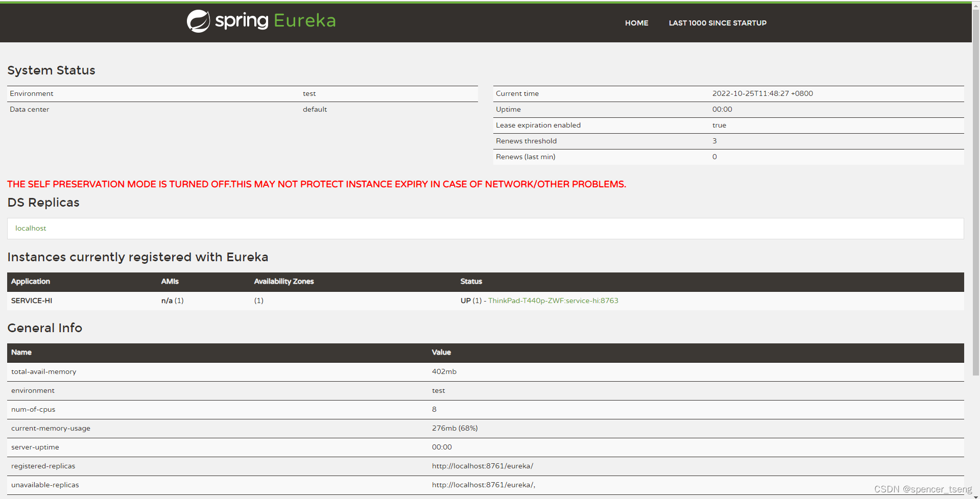
Task: Click the Value column header in General Info
Action: pyautogui.click(x=441, y=352)
